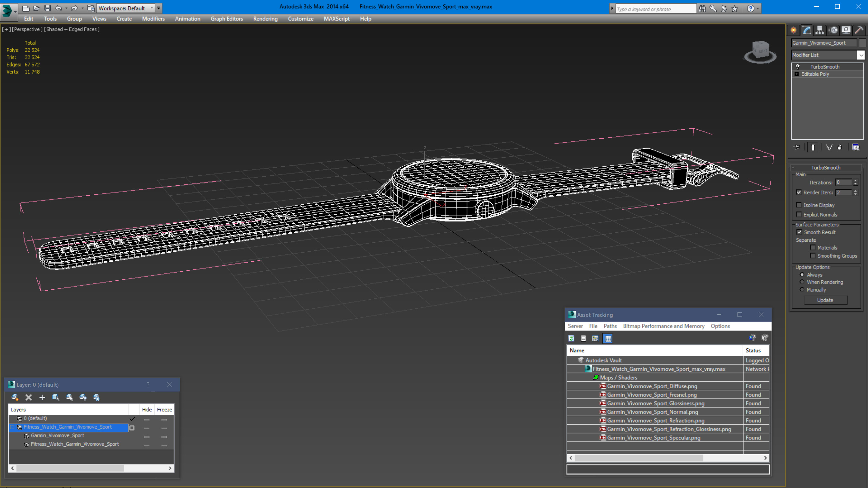
Task: Click Hide/Unhide All Layers icon
Action: [x=83, y=397]
